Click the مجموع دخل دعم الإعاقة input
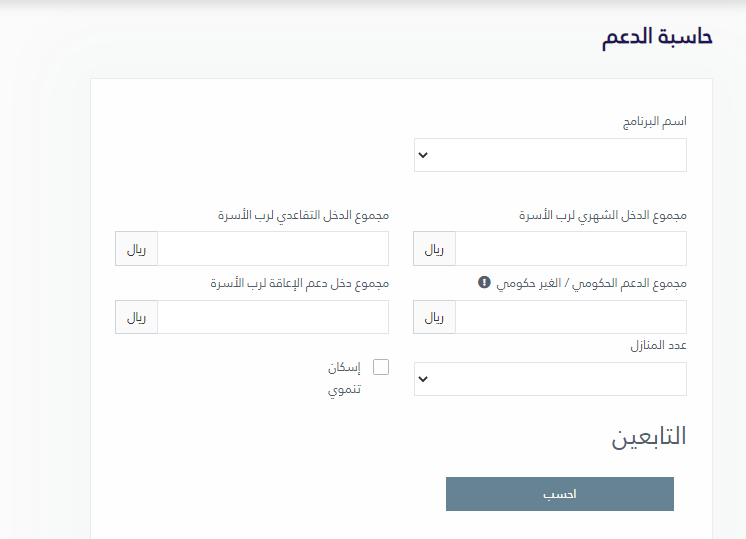746x539 pixels. [x=273, y=317]
